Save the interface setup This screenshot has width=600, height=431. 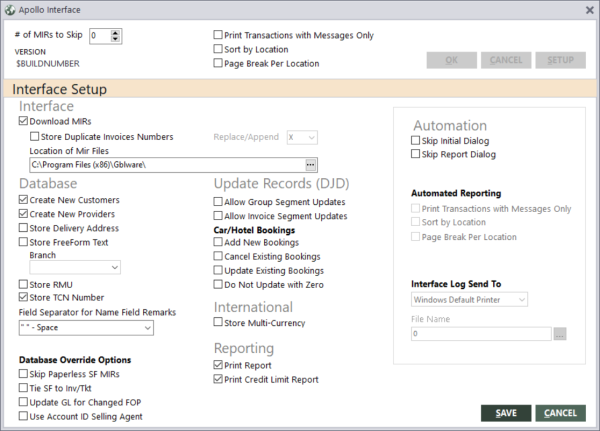(x=506, y=413)
